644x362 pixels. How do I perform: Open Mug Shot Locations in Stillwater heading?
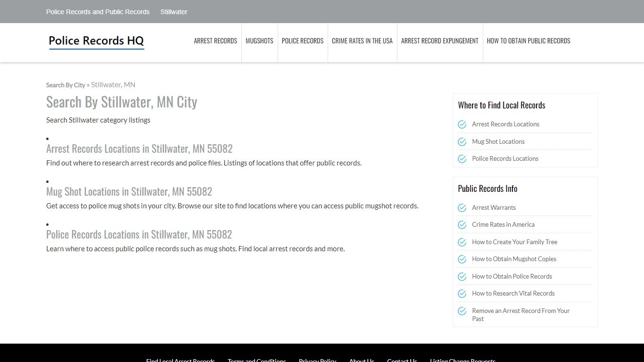(129, 191)
